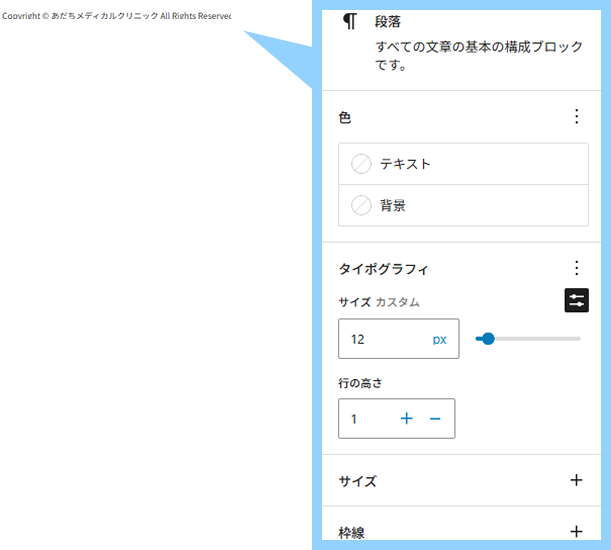The height and width of the screenshot is (550, 611).
Task: Click the タイポグラフィ section heading
Action: (383, 269)
